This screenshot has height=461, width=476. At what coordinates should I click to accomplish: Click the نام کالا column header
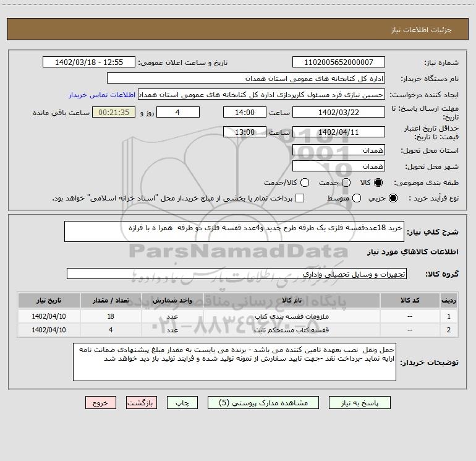pyautogui.click(x=291, y=301)
